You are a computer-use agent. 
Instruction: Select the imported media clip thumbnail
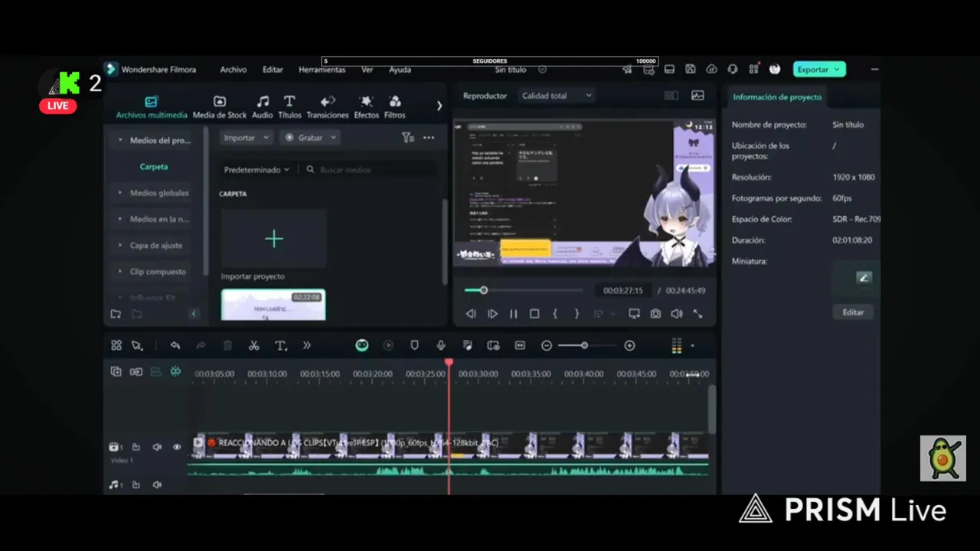click(x=273, y=305)
